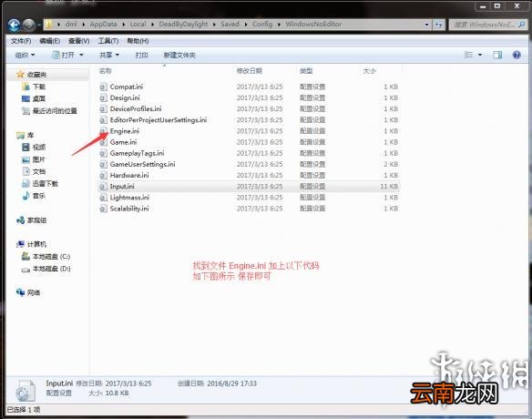Click the Back navigation arrow button
This screenshot has width=532, height=419.
[15, 25]
